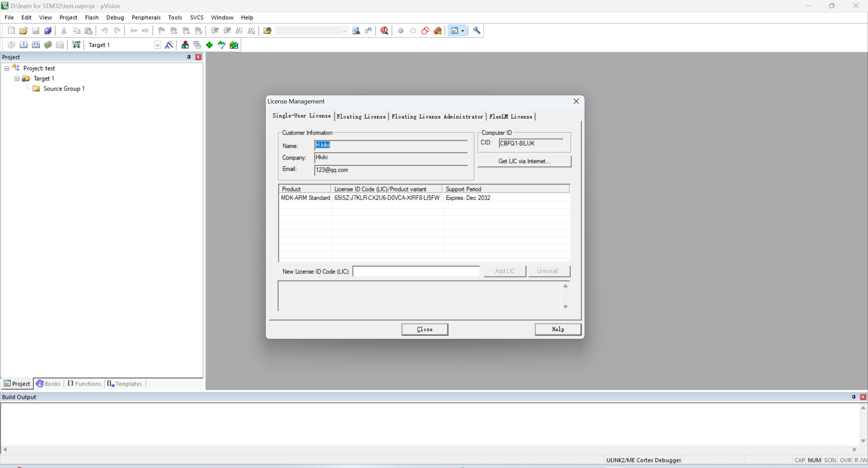Image resolution: width=868 pixels, height=468 pixels.
Task: Open the Configuration wrench icon
Action: coord(476,31)
